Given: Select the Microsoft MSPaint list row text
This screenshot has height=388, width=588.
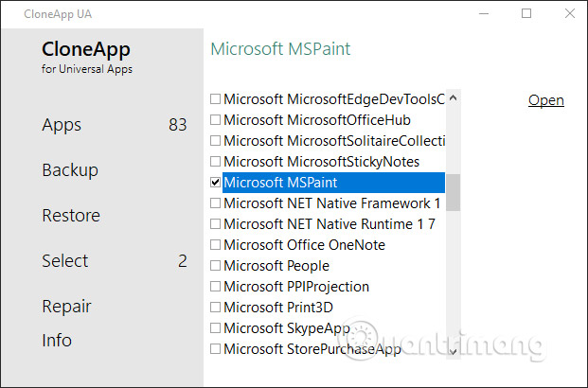Looking at the screenshot, I should click(280, 183).
